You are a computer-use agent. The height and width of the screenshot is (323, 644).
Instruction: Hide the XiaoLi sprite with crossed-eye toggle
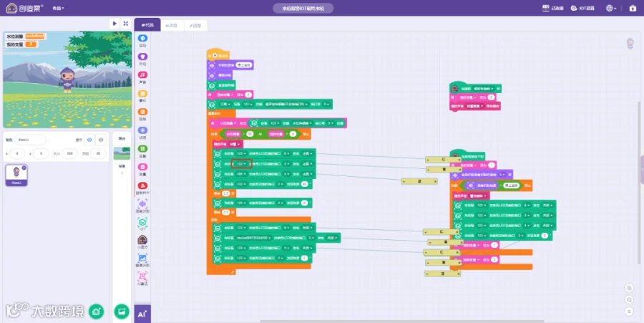(x=101, y=140)
